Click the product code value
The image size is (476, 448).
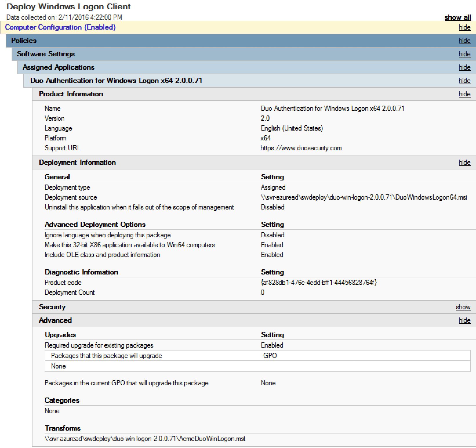pyautogui.click(x=319, y=282)
